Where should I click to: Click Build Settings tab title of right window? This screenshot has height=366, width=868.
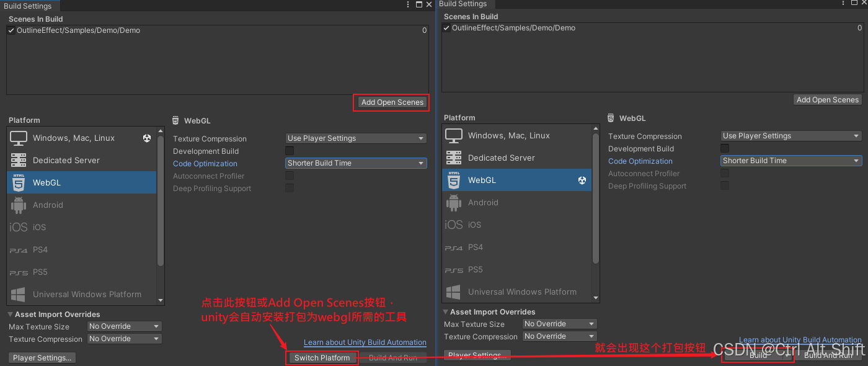463,4
